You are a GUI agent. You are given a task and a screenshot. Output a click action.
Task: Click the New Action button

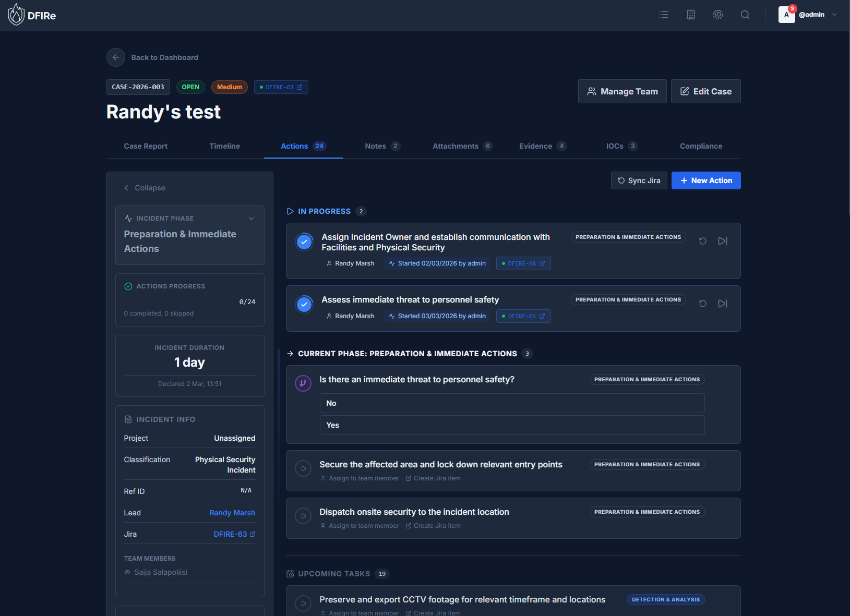(706, 180)
